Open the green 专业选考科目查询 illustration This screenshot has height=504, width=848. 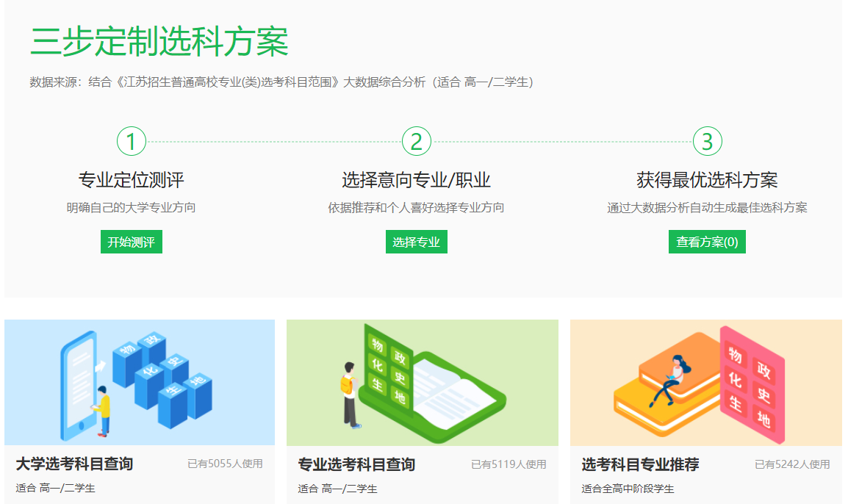[x=423, y=382]
